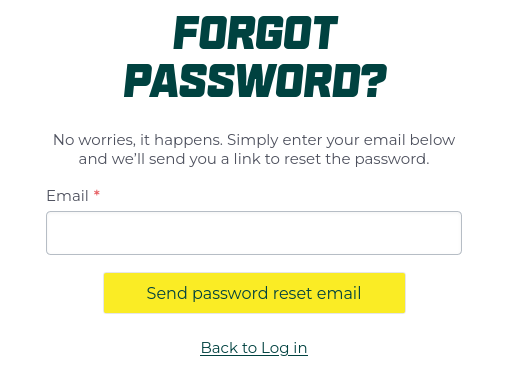
Task: Click the Send password reset email button
Action: [254, 293]
